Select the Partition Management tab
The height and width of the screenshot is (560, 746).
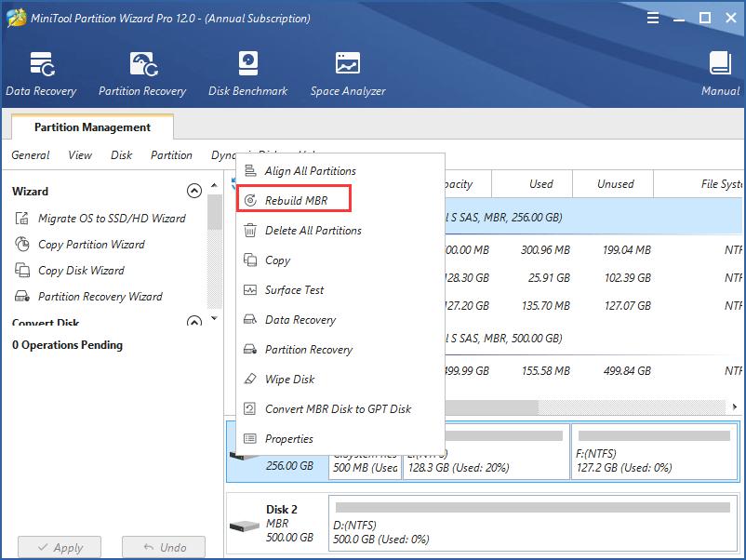pos(92,127)
